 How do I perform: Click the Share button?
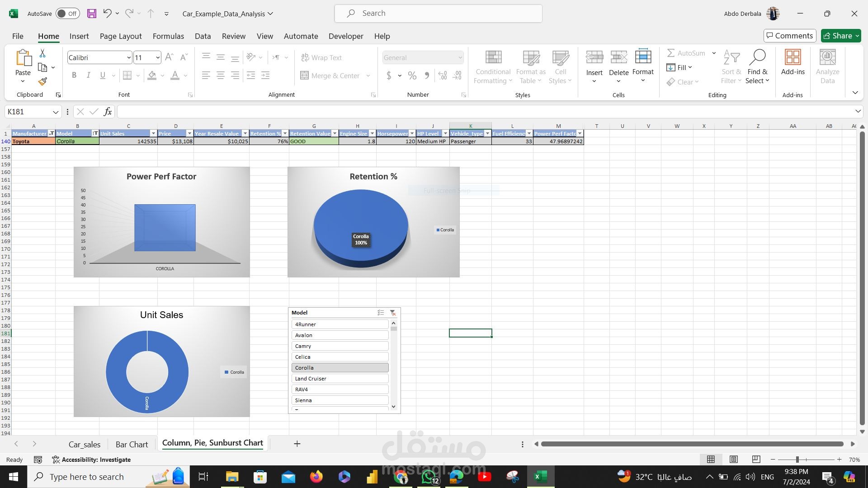(841, 36)
